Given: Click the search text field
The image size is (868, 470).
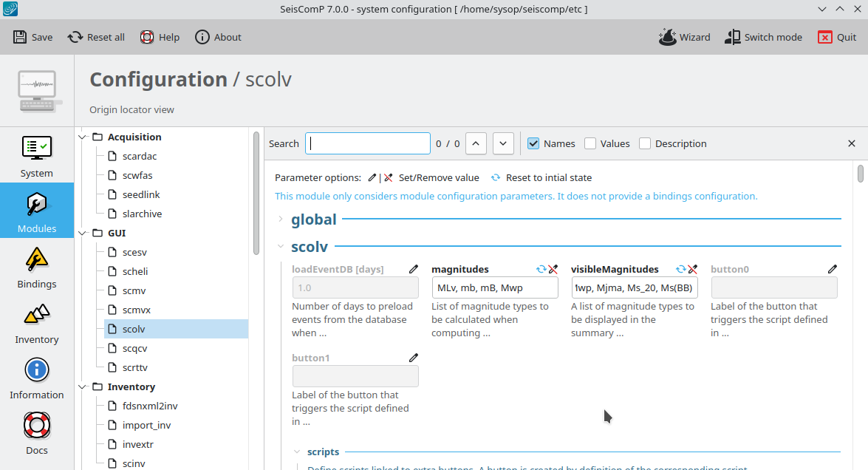Looking at the screenshot, I should [x=368, y=143].
